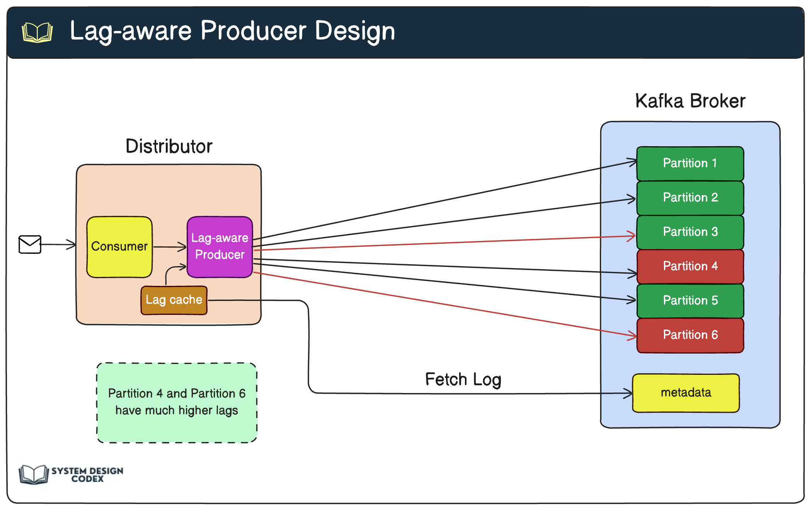Expand the dashed note about higher lags
Image resolution: width=812 pixels, height=511 pixels.
[177, 402]
